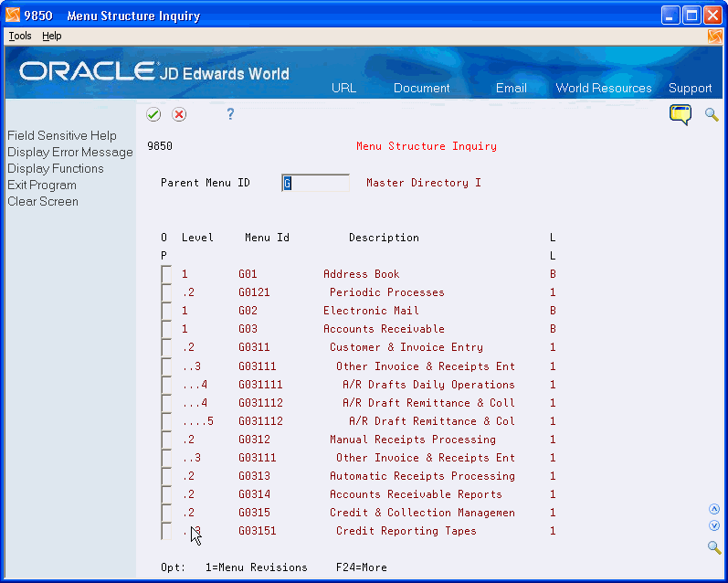
Task: Open the URL header link
Action: [x=343, y=89]
